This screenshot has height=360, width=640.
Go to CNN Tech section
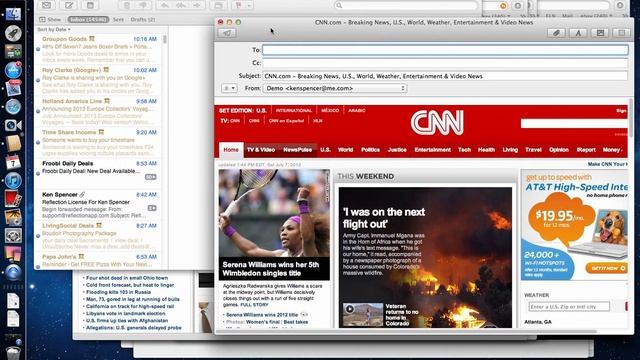(464, 150)
